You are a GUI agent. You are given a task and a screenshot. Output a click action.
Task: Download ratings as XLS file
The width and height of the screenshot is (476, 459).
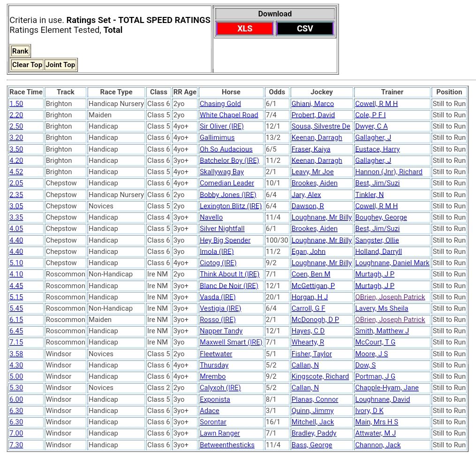pos(244,29)
